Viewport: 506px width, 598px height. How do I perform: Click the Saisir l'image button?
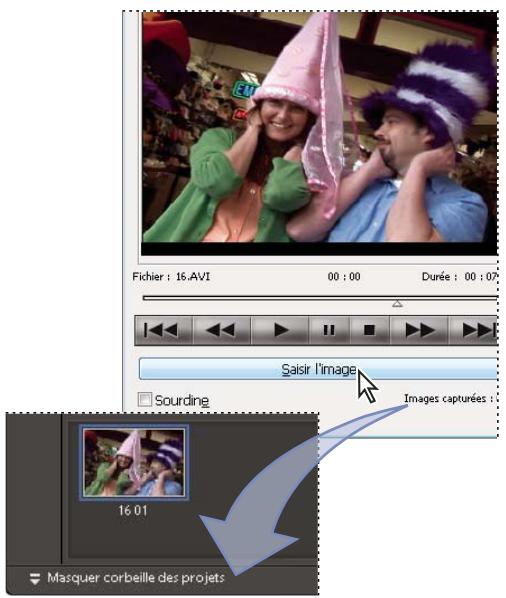[x=318, y=369]
